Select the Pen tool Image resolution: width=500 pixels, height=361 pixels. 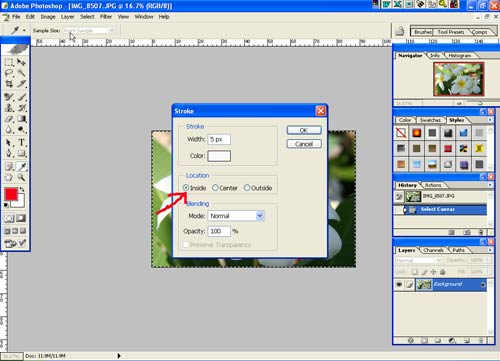[9, 153]
